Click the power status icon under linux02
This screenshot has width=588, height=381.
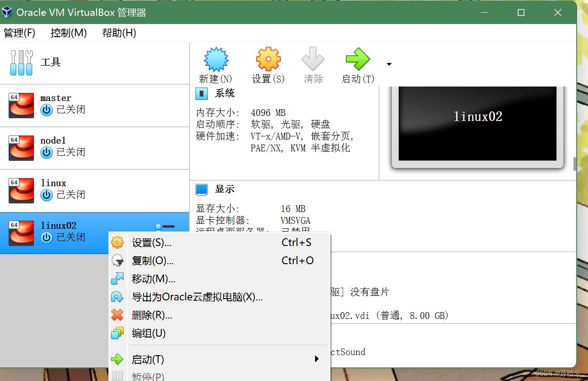coord(47,237)
